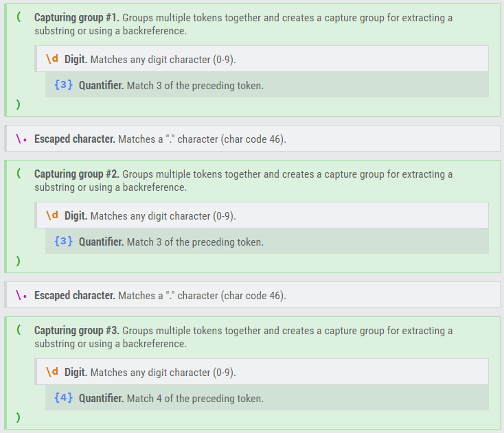The image size is (504, 433).
Task: Click the Digit description row in group #3
Action: click(x=261, y=372)
